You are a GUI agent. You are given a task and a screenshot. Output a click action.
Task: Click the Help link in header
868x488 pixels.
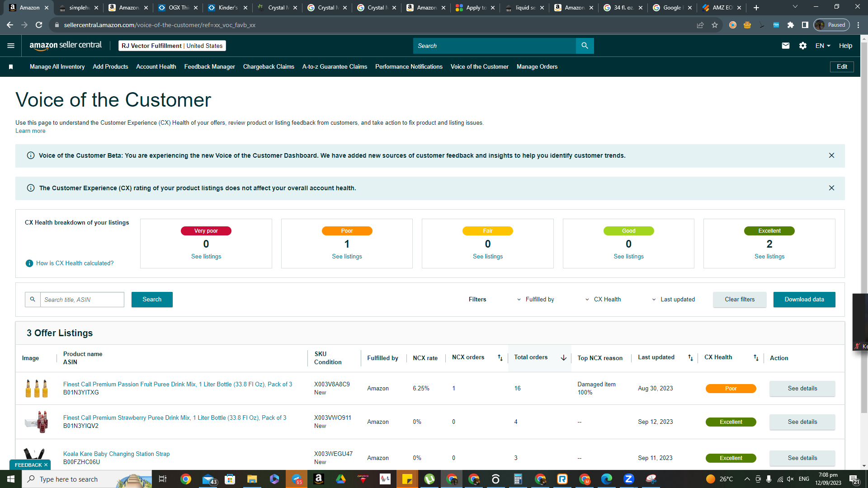coord(845,46)
